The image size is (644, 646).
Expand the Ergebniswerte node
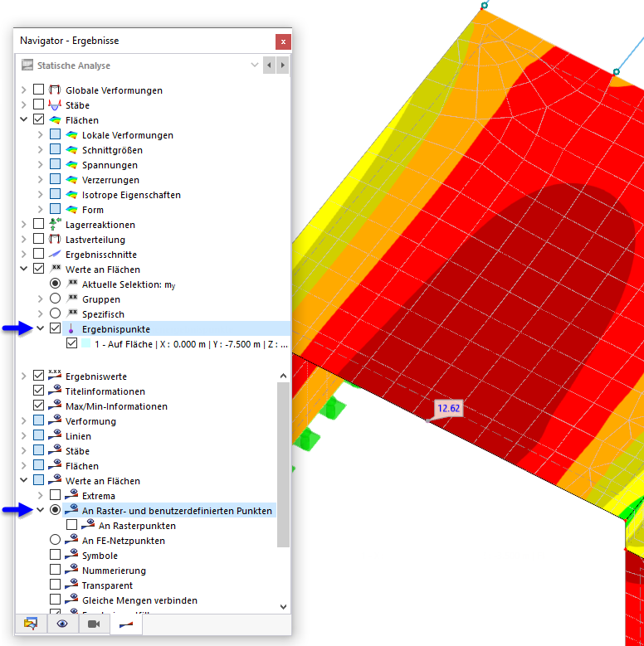tap(24, 376)
